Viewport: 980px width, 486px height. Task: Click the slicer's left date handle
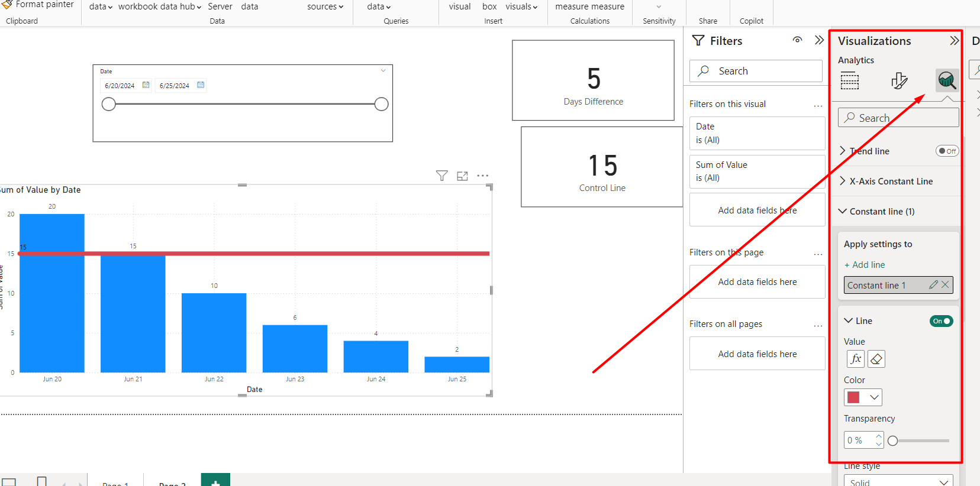click(109, 104)
